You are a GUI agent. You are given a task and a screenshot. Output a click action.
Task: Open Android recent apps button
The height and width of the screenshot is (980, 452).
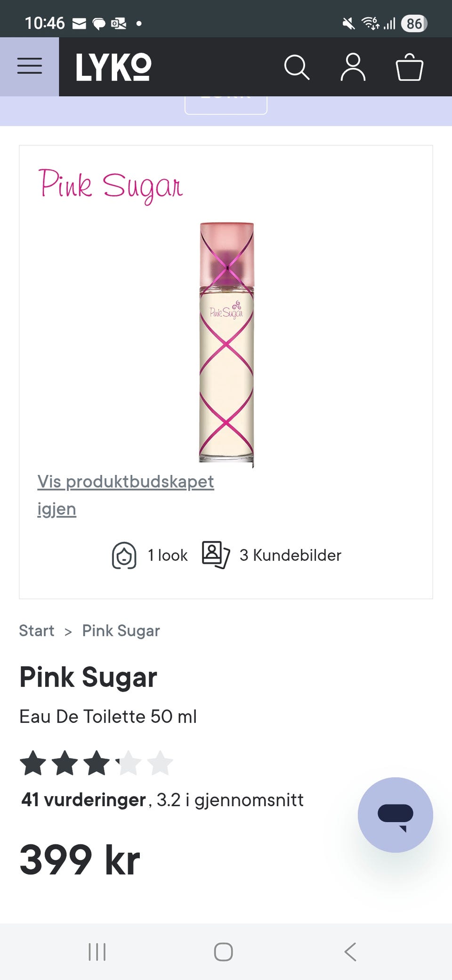[x=97, y=952]
